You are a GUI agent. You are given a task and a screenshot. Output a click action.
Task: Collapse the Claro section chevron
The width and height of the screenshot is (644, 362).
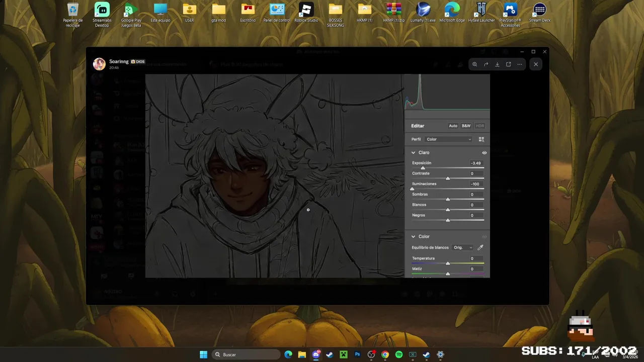click(x=414, y=153)
